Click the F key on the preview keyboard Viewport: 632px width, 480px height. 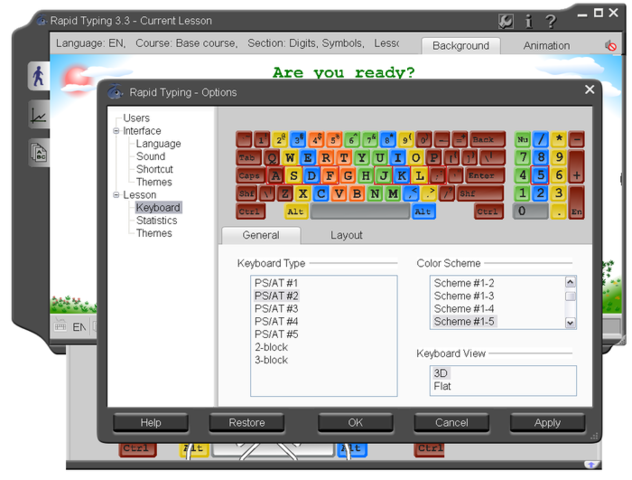[x=330, y=175]
